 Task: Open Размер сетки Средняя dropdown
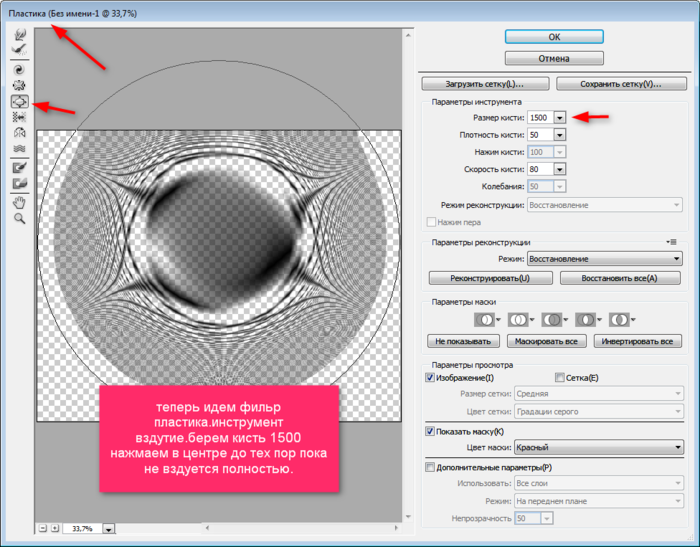[599, 393]
